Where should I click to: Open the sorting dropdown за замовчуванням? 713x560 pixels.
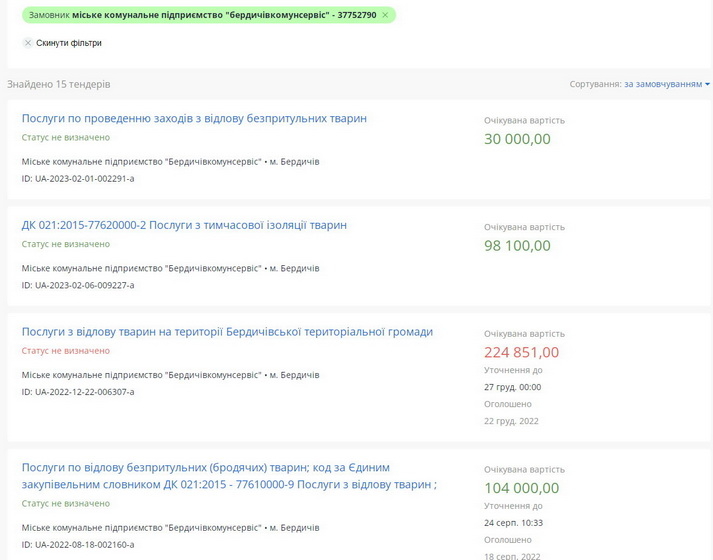(x=666, y=84)
